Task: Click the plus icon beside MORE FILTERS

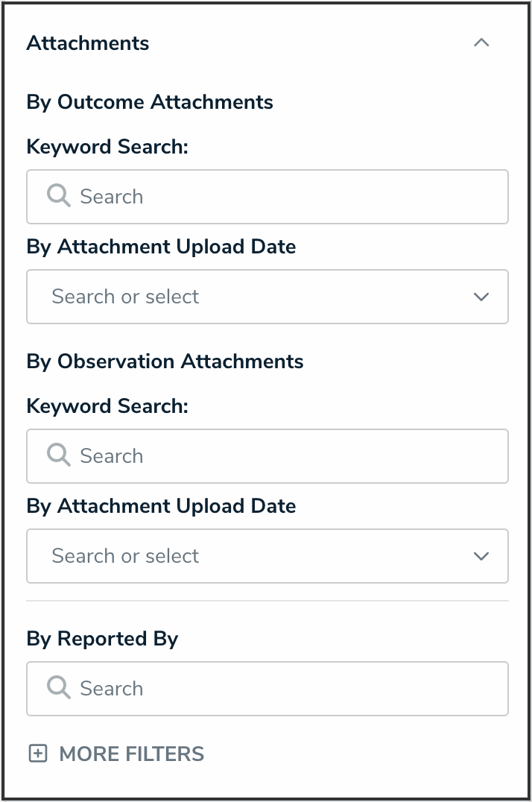Action: coord(37,754)
